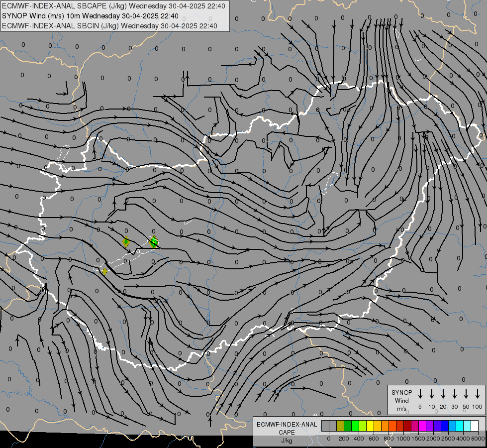Click the ECMWF-INDEX-ANAL CAPE legend title
Screen dimensions: 487x448
pyautogui.click(x=287, y=428)
